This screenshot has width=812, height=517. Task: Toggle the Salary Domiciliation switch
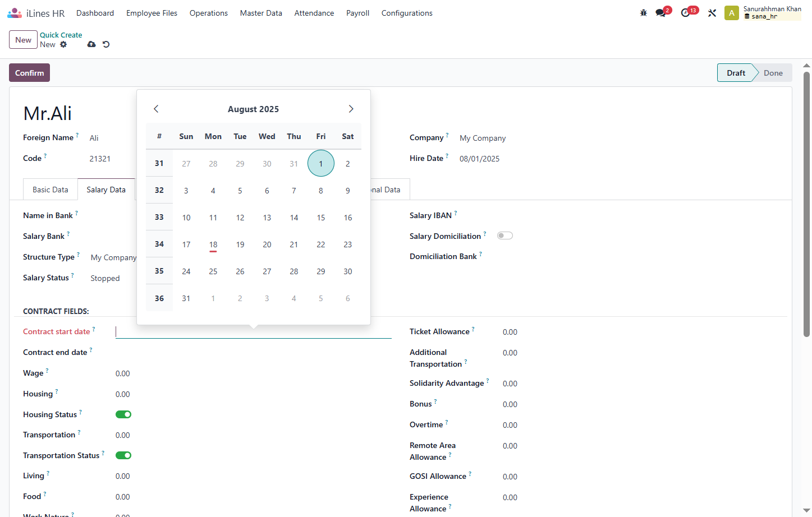[x=505, y=236]
